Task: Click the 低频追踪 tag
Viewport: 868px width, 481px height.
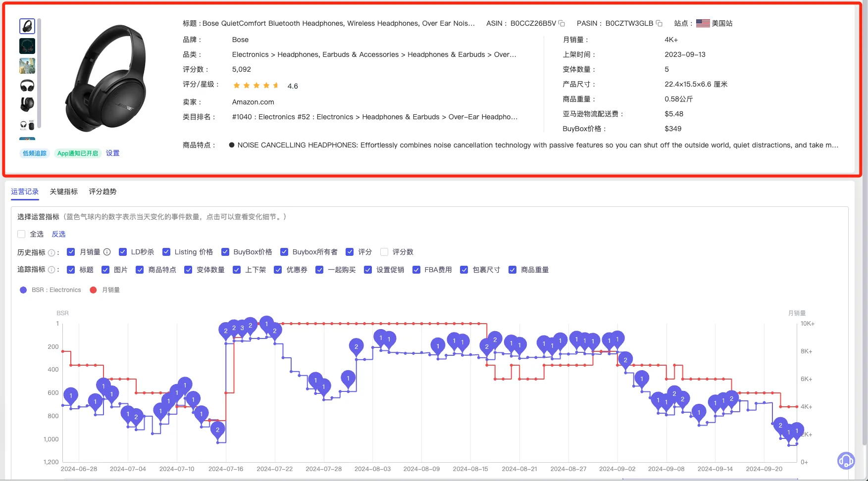Action: [35, 153]
